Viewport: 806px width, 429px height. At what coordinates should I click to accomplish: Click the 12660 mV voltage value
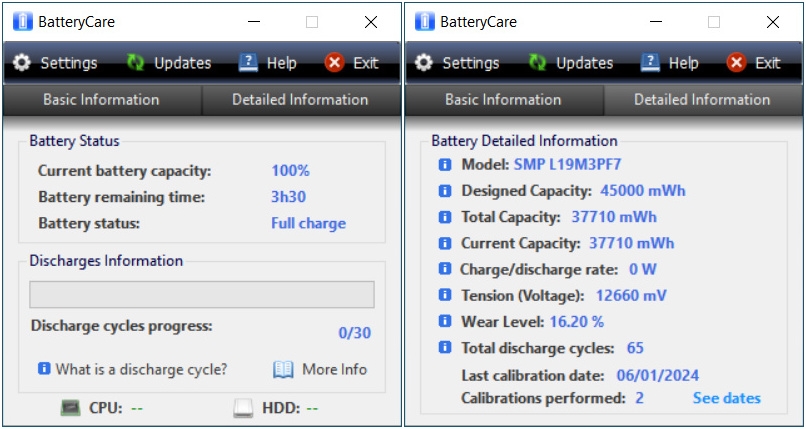click(x=631, y=295)
